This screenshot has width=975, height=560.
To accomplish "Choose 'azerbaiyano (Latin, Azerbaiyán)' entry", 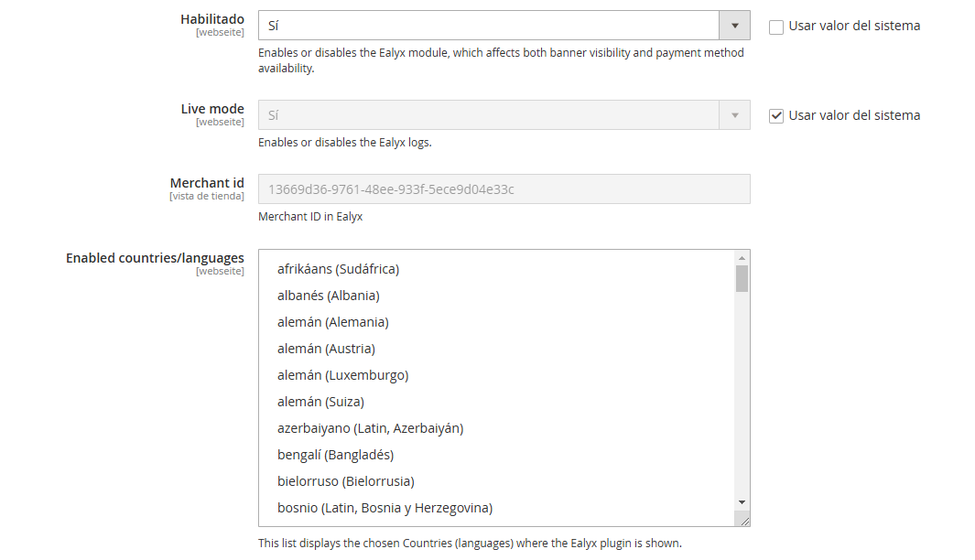I will coord(370,428).
